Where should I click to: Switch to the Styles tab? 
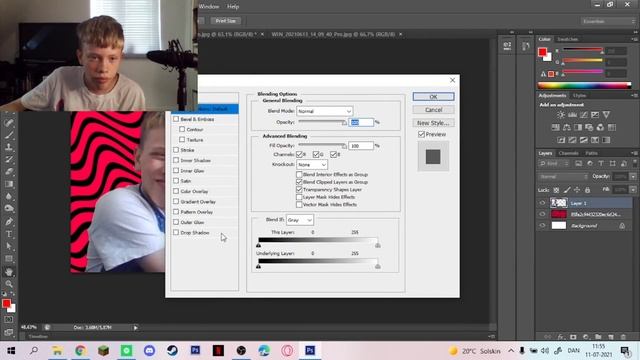(x=579, y=96)
